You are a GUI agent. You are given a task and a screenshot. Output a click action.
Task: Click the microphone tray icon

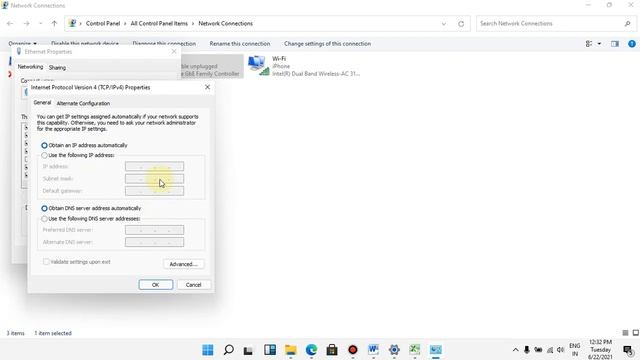(x=527, y=350)
